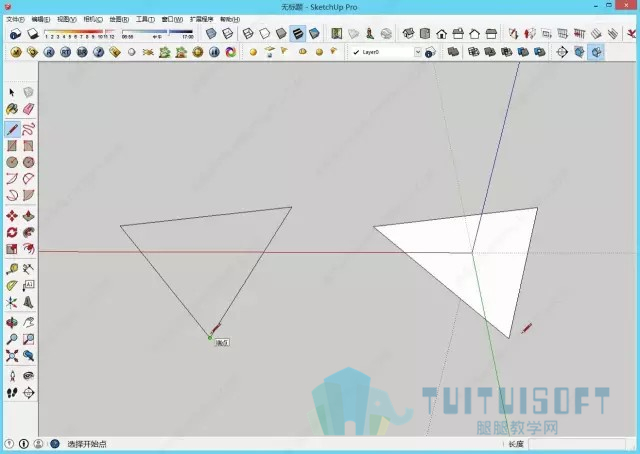Viewport: 640px width, 454px height.
Task: Click the status bar info icon
Action: 24,444
